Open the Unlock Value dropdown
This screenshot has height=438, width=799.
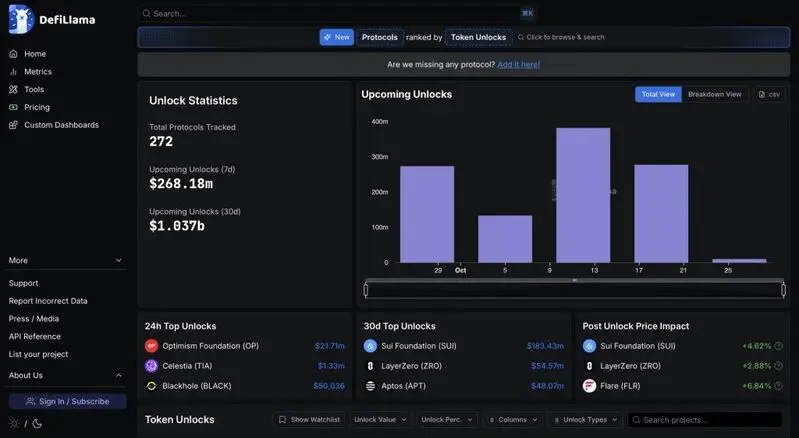point(380,420)
